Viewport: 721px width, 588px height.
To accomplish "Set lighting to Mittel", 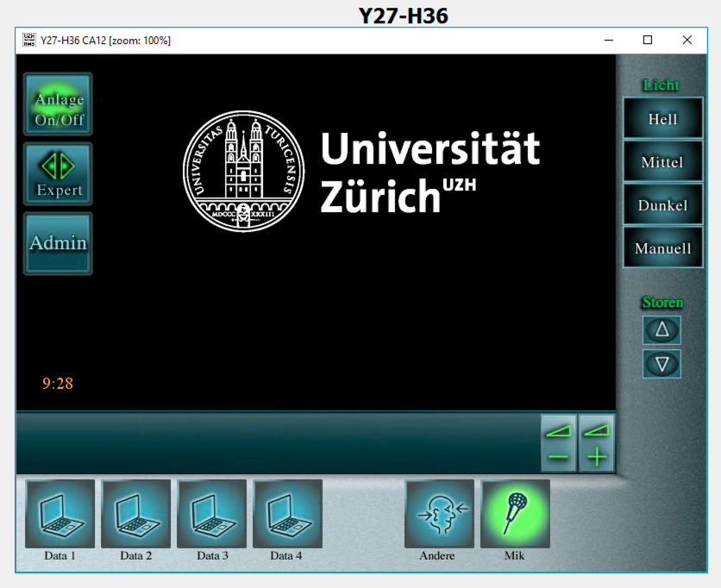I will [x=662, y=161].
